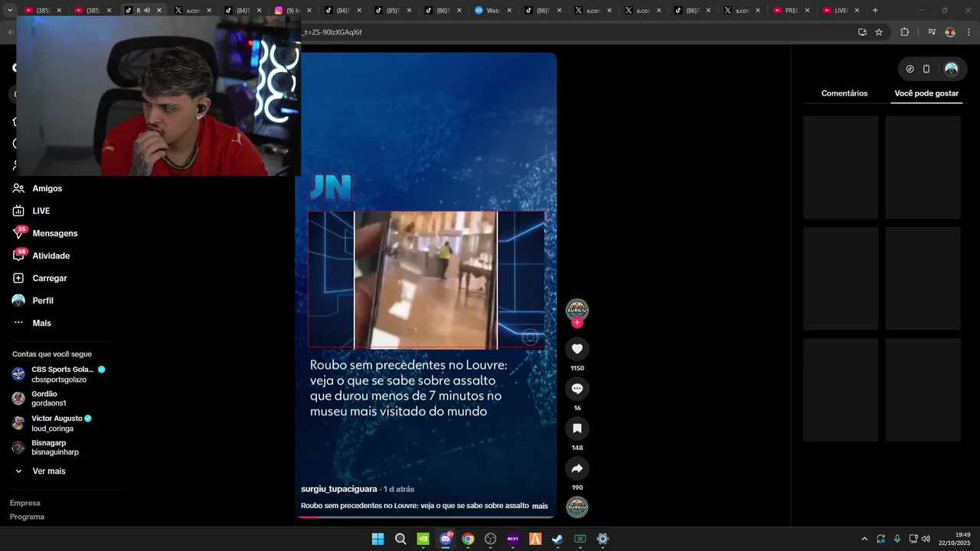Open a new browser tab with plus

[x=875, y=11]
